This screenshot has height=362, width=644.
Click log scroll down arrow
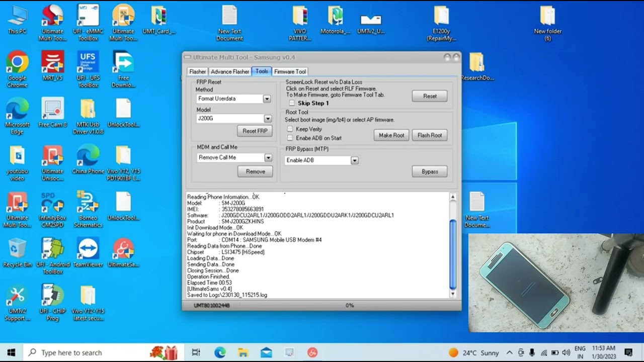(x=453, y=294)
